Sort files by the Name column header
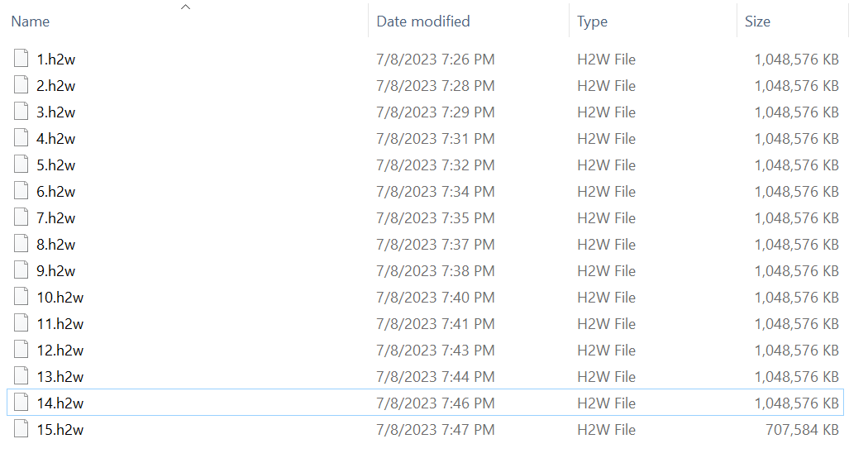Viewport: 868px width, 458px height. pyautogui.click(x=31, y=21)
